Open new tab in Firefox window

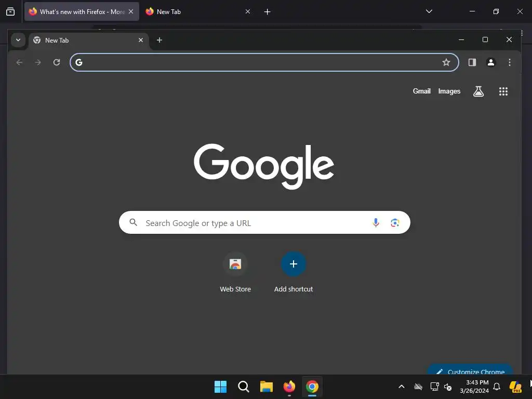268,12
